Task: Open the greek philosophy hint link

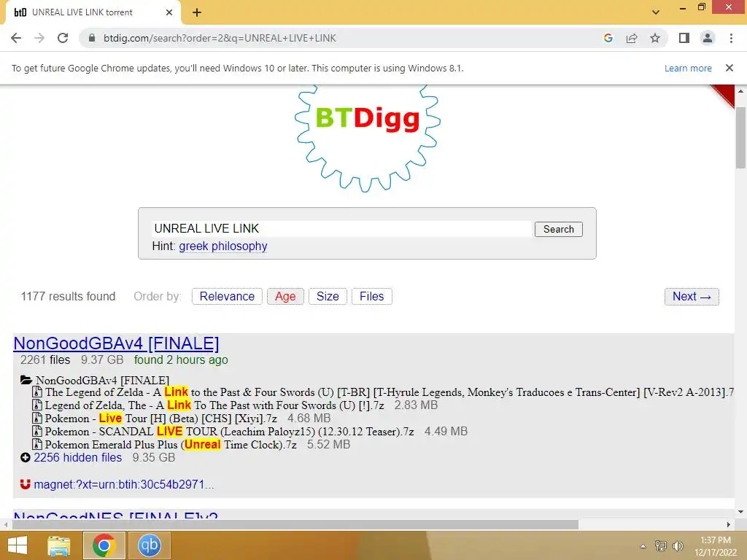Action: (223, 246)
